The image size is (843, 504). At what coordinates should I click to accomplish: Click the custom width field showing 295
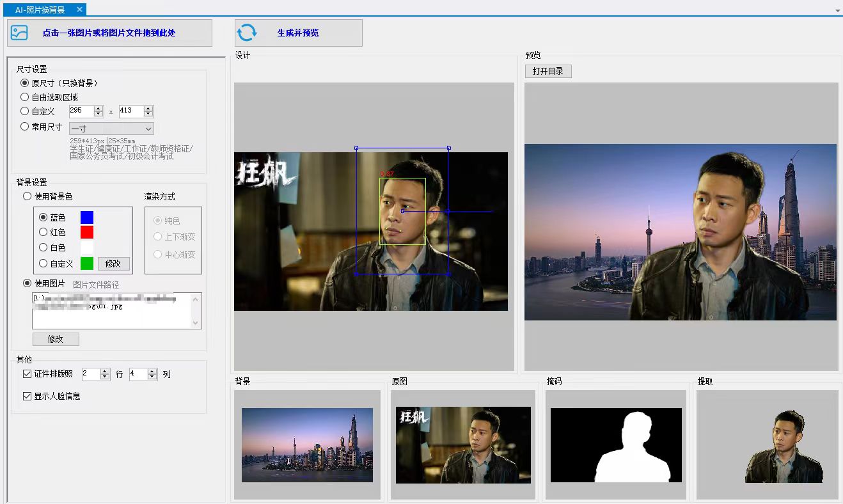click(81, 111)
